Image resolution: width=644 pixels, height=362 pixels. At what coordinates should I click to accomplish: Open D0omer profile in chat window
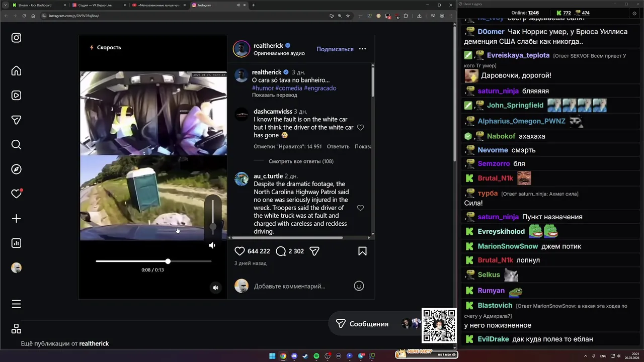click(x=491, y=32)
